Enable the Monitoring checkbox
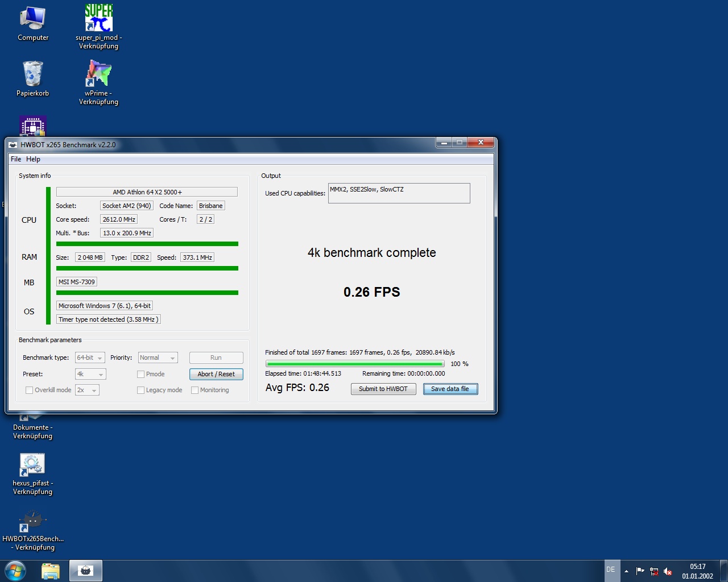Screen dimensions: 728x582 [195, 390]
